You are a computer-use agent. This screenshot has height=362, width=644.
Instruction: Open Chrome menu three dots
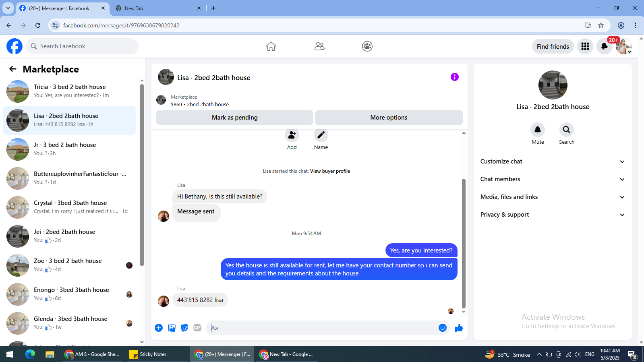[x=636, y=25]
